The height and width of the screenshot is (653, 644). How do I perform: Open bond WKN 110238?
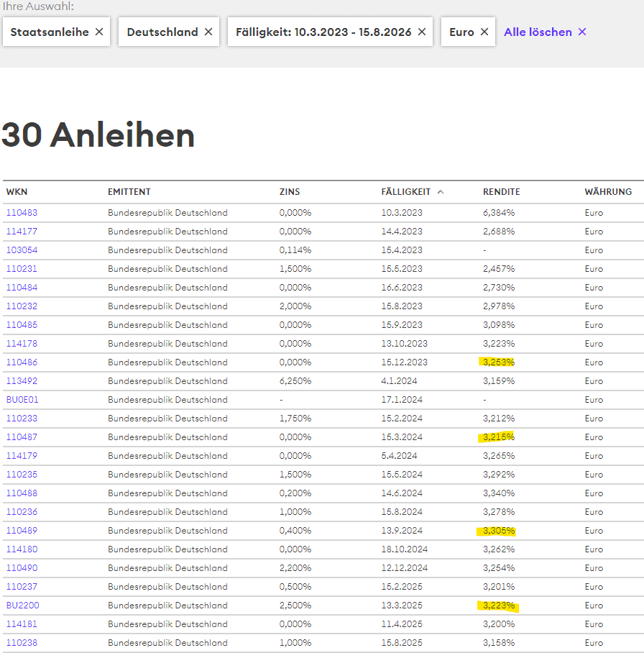[x=22, y=643]
